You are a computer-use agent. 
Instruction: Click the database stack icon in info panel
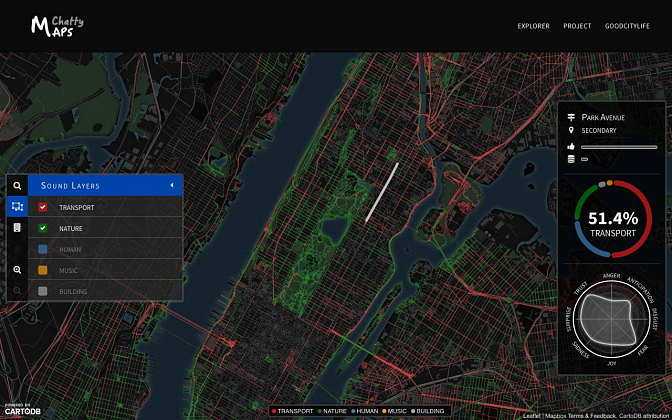(x=571, y=159)
